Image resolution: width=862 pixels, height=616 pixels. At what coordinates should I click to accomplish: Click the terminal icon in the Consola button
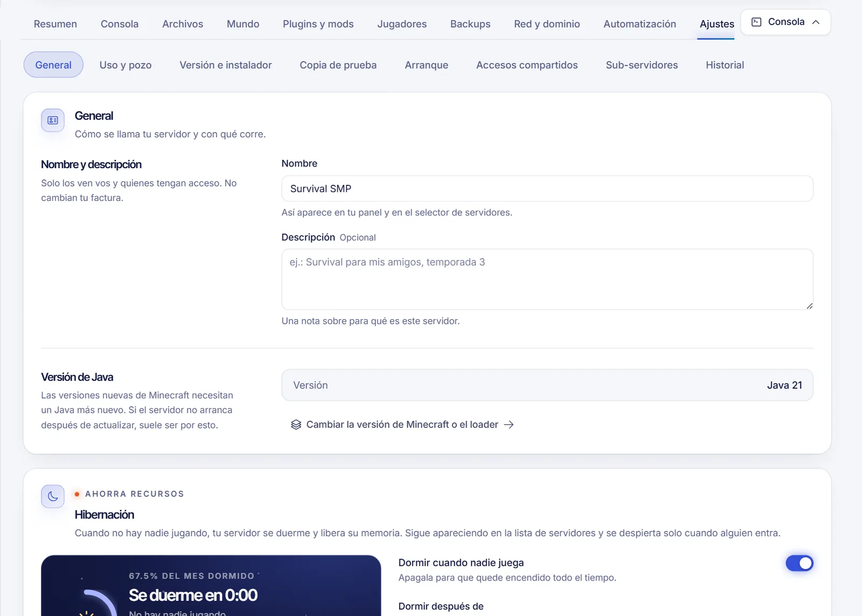click(x=756, y=22)
